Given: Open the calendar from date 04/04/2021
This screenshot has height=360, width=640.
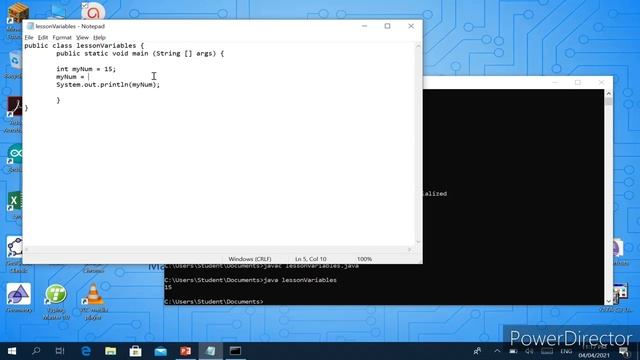Looking at the screenshot, I should coord(594,356).
